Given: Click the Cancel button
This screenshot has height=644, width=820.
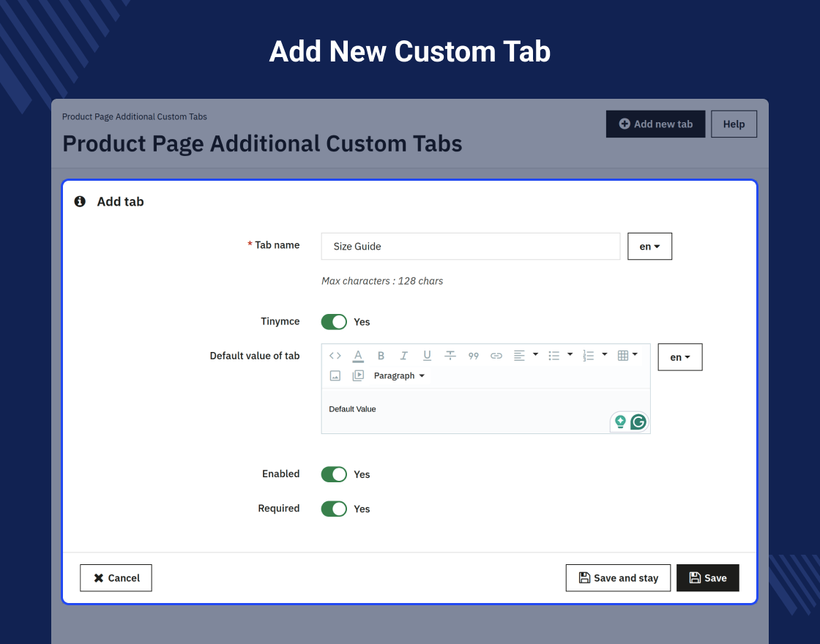Looking at the screenshot, I should tap(116, 577).
